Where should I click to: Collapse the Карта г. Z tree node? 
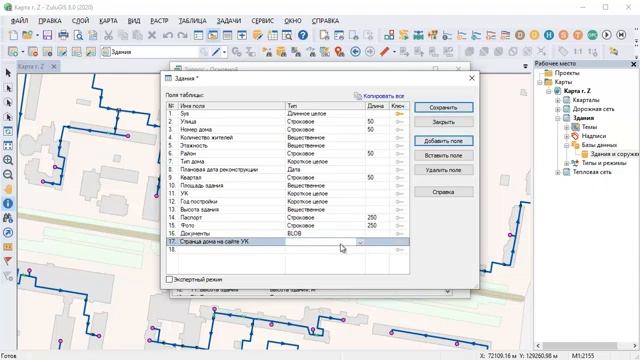(x=549, y=91)
